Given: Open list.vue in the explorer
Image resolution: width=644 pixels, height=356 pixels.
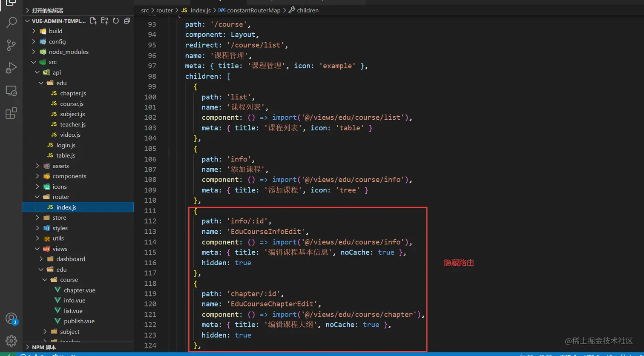Looking at the screenshot, I should (x=78, y=311).
